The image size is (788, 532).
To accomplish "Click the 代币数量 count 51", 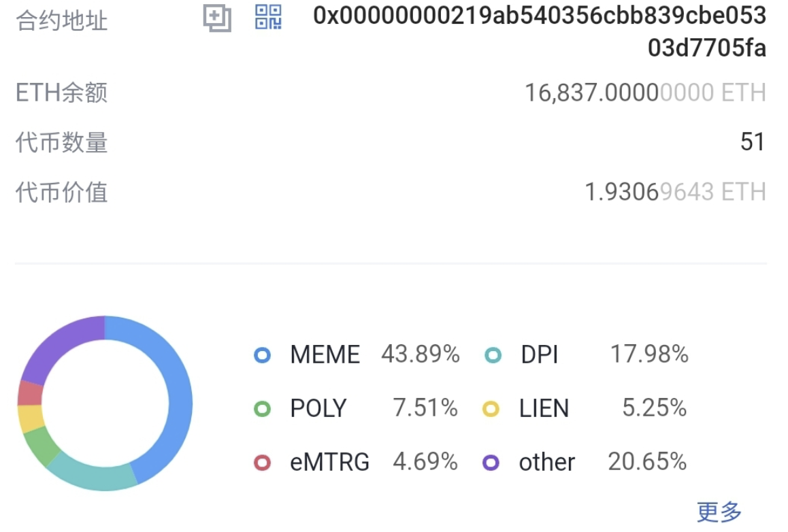I will coord(753,142).
